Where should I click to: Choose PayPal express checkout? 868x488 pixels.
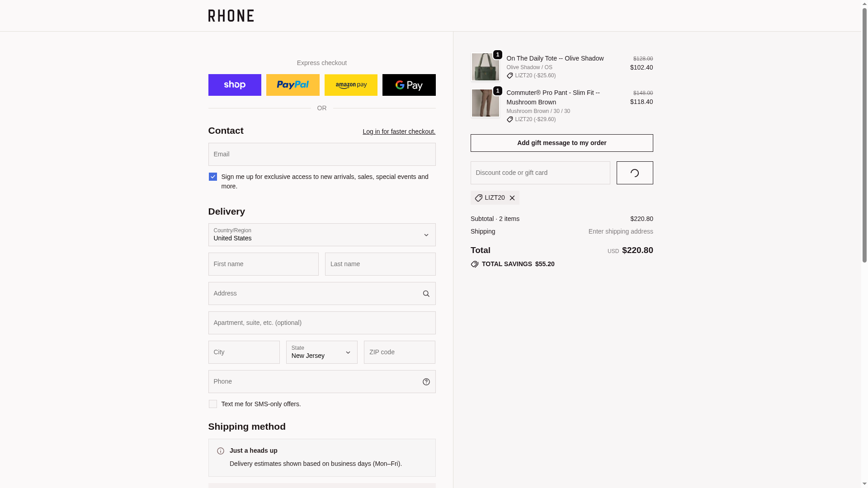click(x=292, y=85)
